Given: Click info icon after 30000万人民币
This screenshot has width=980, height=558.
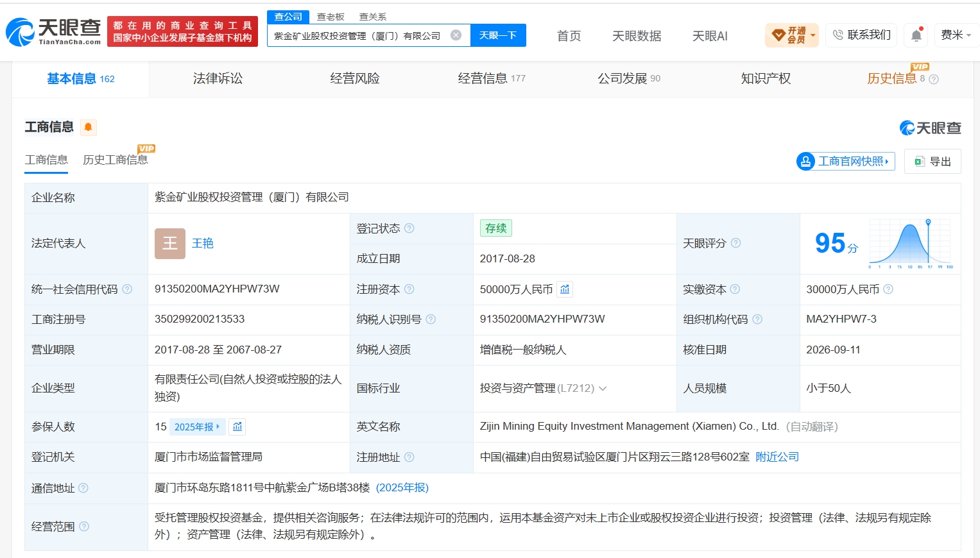Looking at the screenshot, I should [888, 289].
